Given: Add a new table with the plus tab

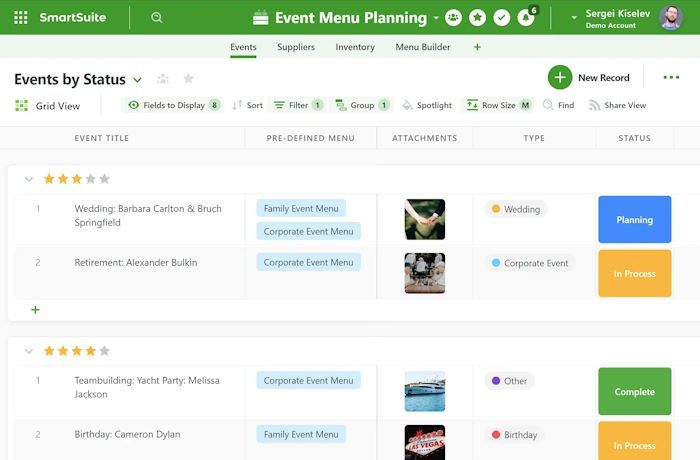Looking at the screenshot, I should pyautogui.click(x=477, y=47).
